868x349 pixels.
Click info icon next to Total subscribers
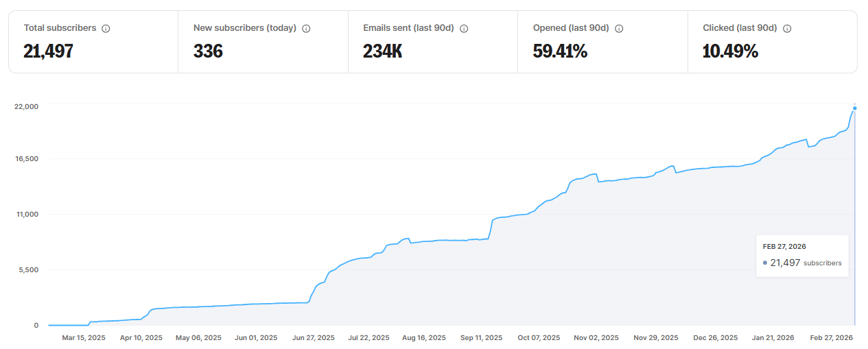[x=106, y=29]
